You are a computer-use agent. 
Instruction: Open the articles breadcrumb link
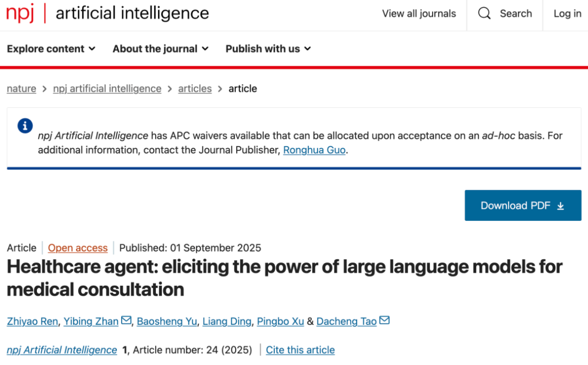194,88
